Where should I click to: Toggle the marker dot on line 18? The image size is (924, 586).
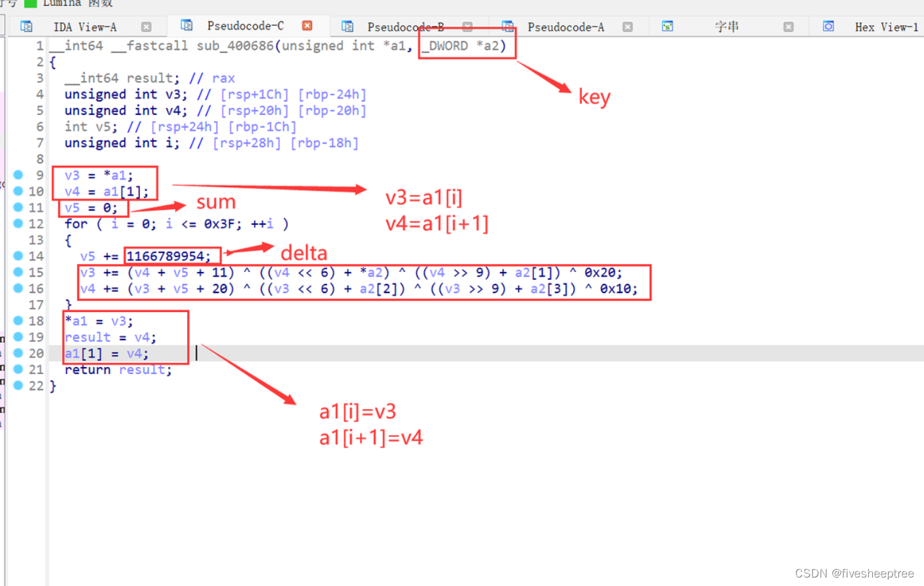[x=18, y=320]
